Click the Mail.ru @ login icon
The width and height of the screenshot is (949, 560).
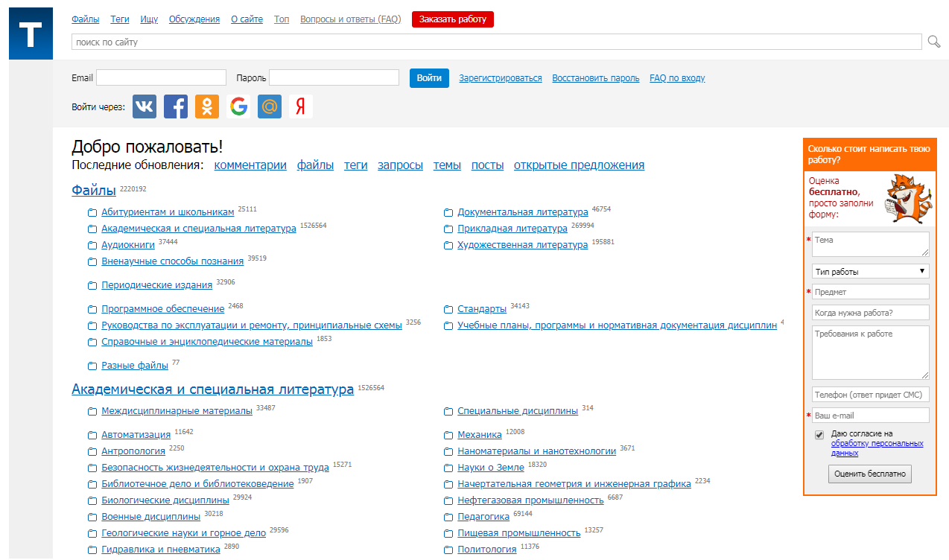pos(270,106)
